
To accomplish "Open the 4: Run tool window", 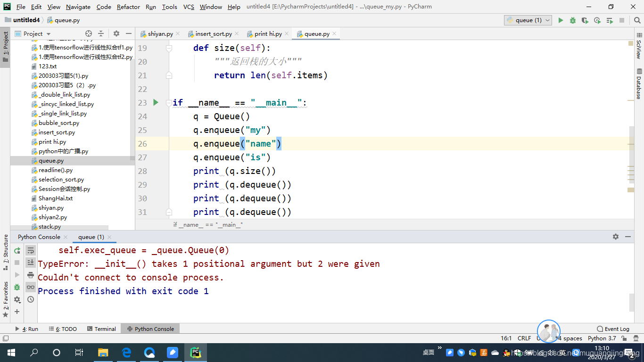I will click(x=27, y=329).
